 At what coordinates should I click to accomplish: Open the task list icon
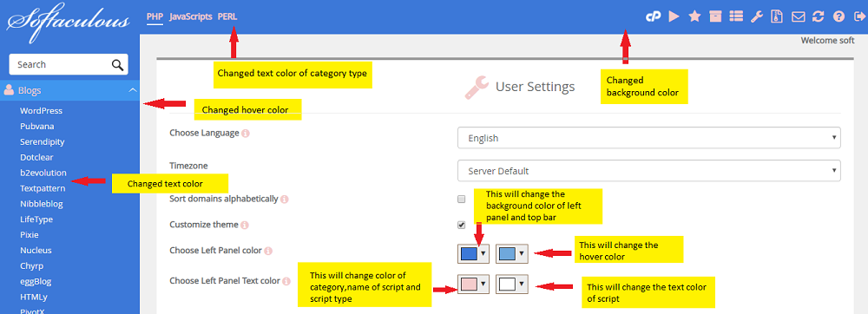click(736, 16)
